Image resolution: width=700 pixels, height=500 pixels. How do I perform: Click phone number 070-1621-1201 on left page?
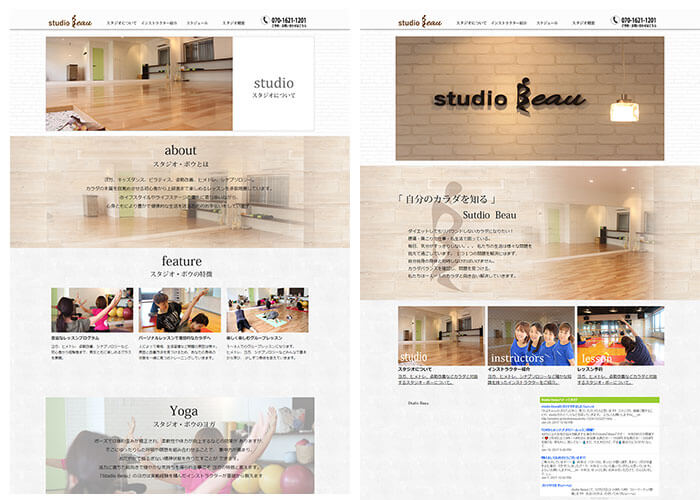click(289, 20)
